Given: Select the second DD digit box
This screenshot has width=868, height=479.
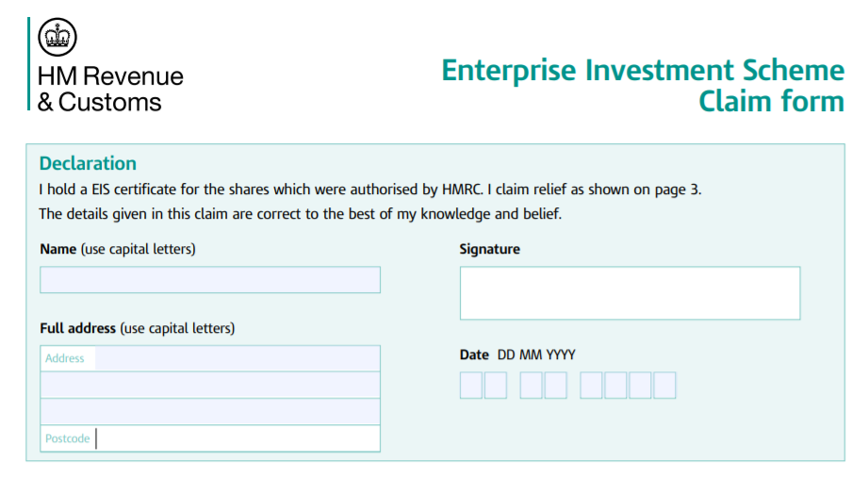Looking at the screenshot, I should pyautogui.click(x=496, y=386).
